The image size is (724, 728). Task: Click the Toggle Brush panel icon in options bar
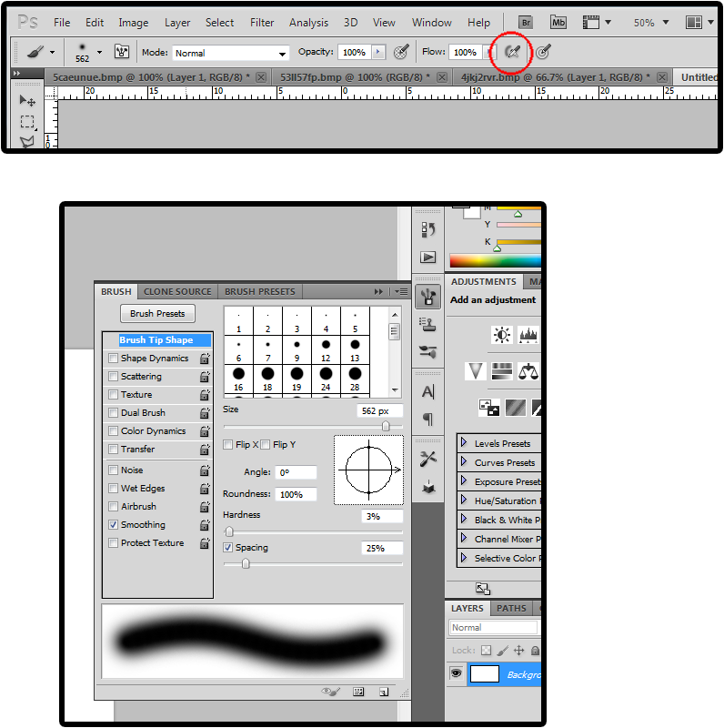121,53
